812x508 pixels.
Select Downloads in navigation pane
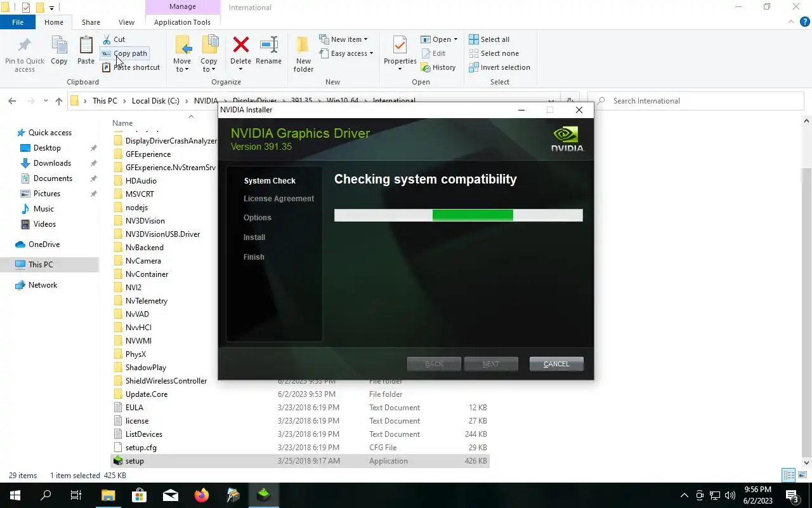[52, 163]
